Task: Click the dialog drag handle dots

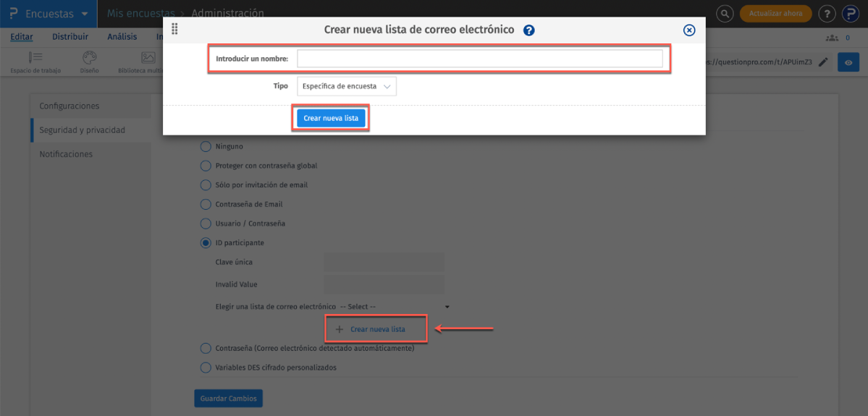Action: click(174, 30)
